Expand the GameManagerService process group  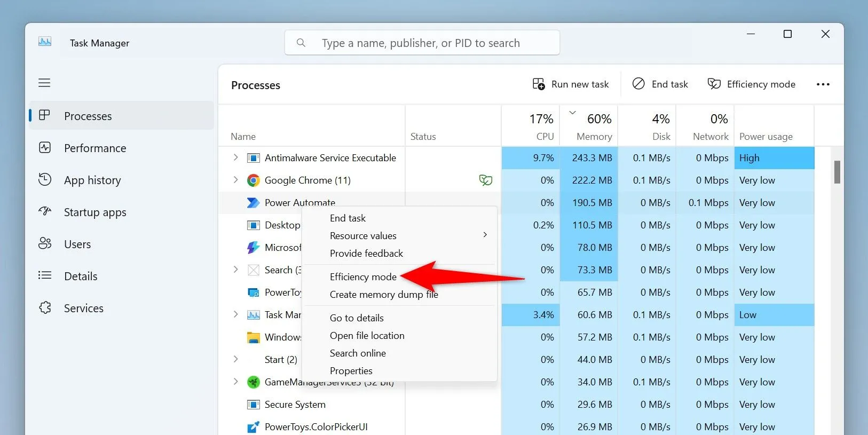coord(235,382)
